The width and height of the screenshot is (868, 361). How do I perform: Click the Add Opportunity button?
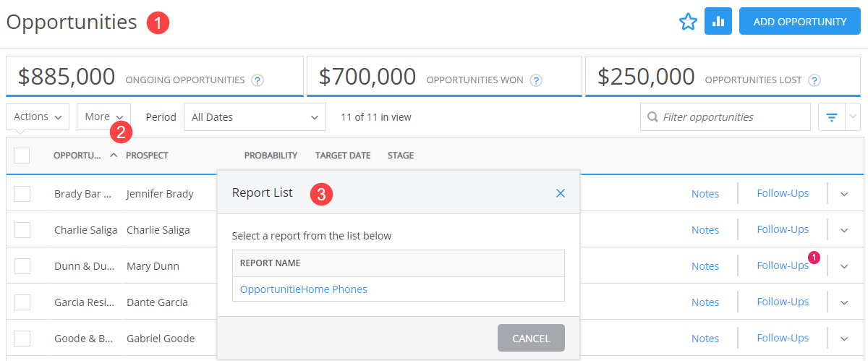[799, 22]
